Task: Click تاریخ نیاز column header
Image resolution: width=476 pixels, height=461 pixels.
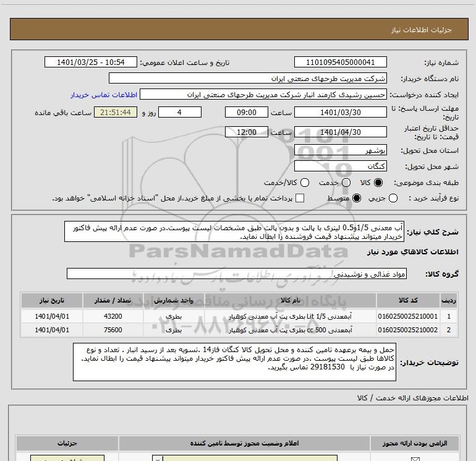Action: pos(51,300)
